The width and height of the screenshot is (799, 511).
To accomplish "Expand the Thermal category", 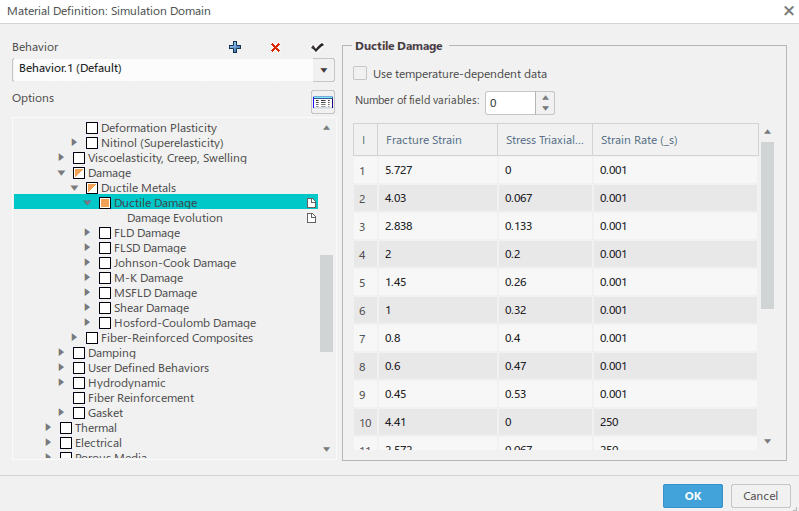I will (48, 427).
